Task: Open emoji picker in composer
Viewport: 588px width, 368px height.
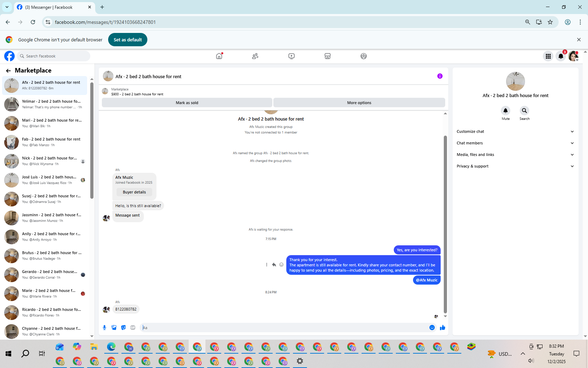Action: tap(432, 328)
